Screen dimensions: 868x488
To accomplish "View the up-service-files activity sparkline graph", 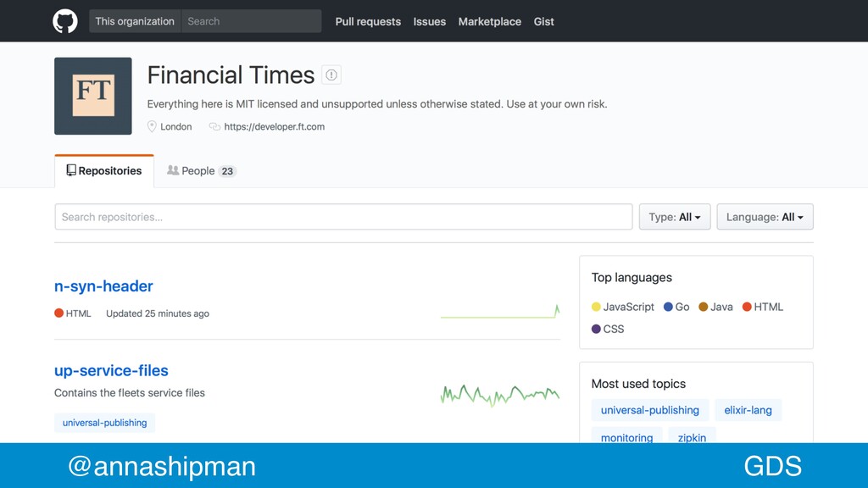I will coord(500,395).
